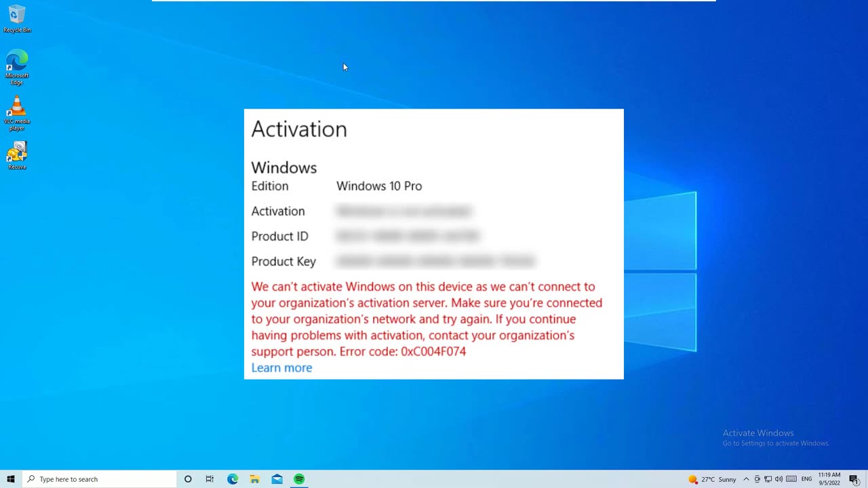The width and height of the screenshot is (868, 488).
Task: Open the Action Center notifications icon
Action: 854,479
